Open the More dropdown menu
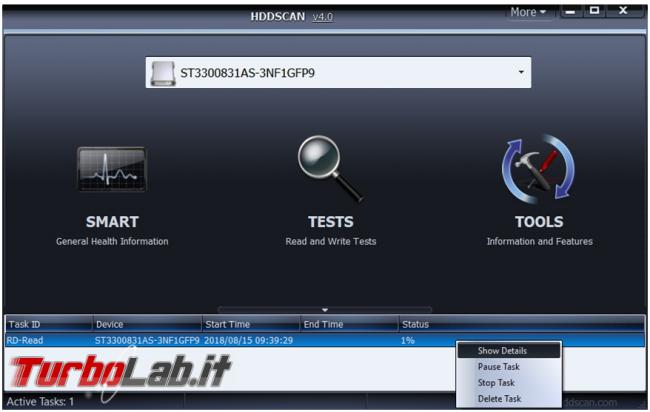The height and width of the screenshot is (412, 650). click(528, 12)
